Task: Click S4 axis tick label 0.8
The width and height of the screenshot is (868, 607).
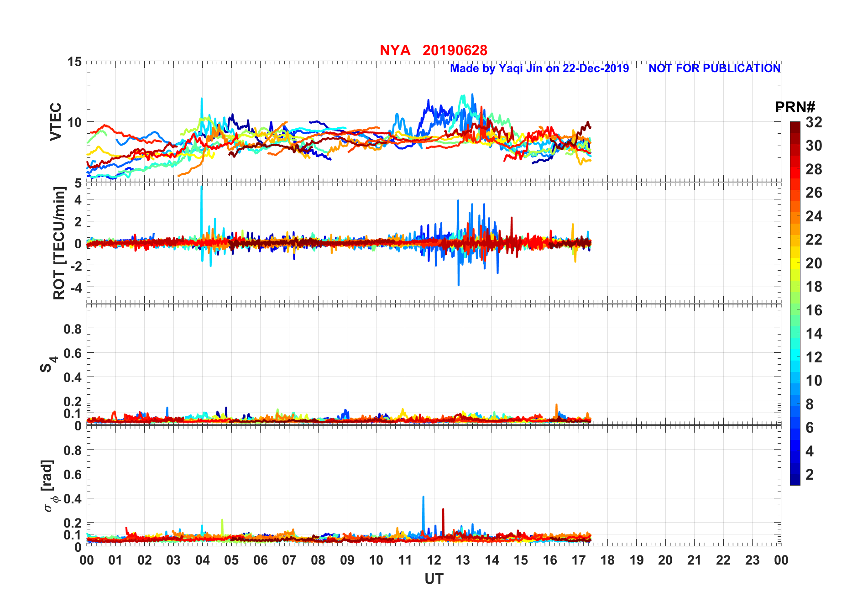Action: point(73,329)
